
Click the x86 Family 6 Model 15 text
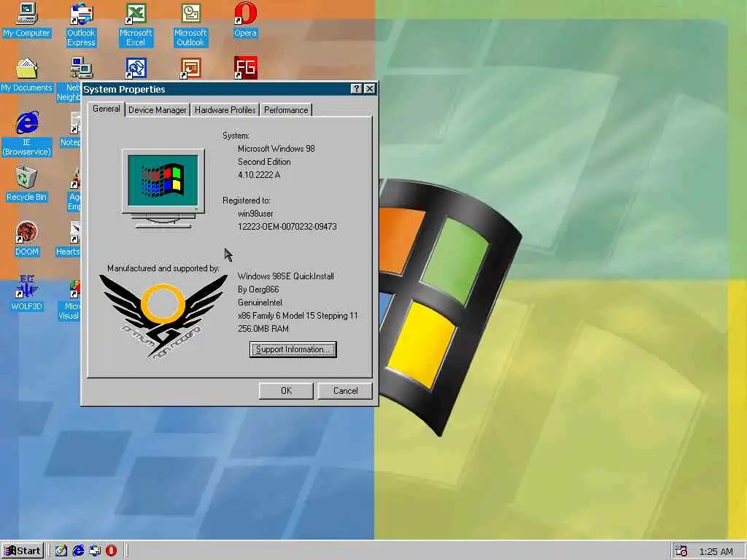pyautogui.click(x=298, y=316)
